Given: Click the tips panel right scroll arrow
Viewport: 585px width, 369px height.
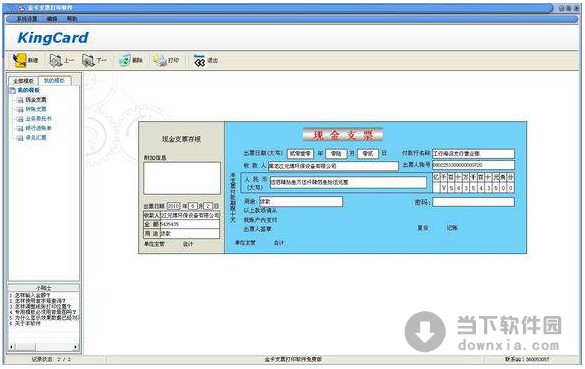Looking at the screenshot, I should (76, 347).
